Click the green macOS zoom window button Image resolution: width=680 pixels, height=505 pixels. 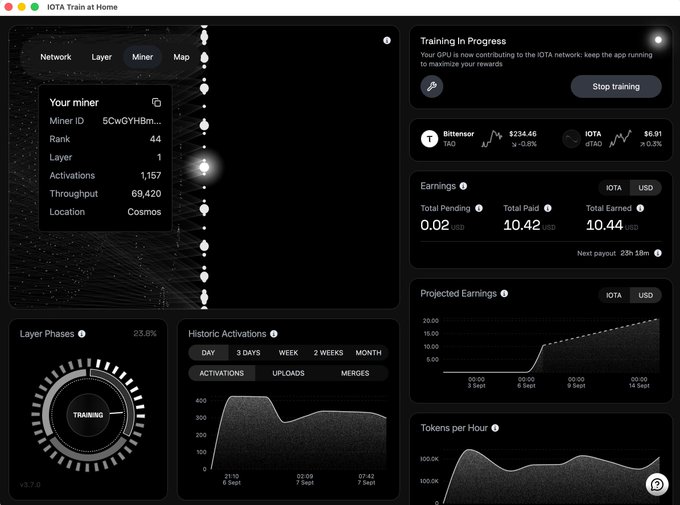coord(35,7)
